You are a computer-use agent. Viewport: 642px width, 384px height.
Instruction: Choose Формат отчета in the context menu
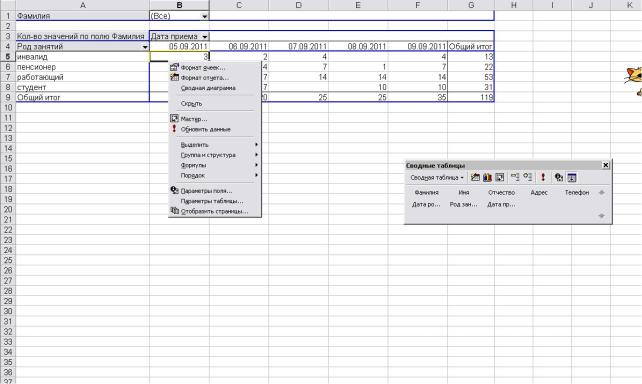[215, 78]
